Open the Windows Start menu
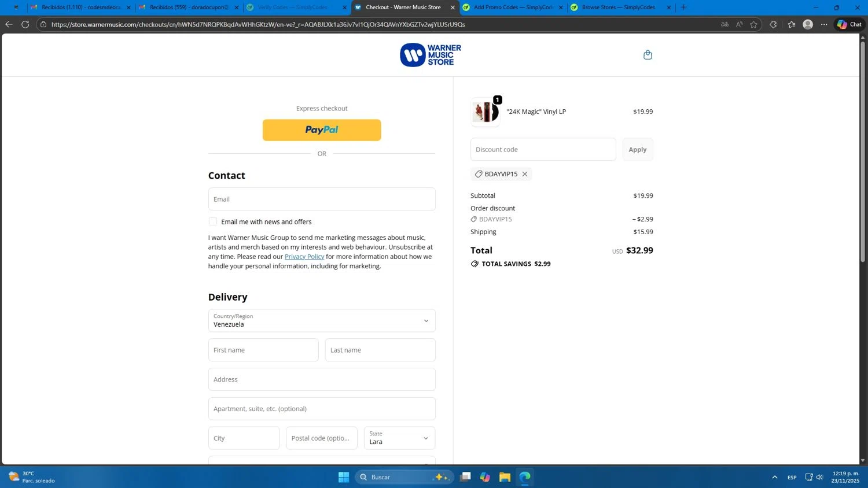868x488 pixels. coord(344,477)
